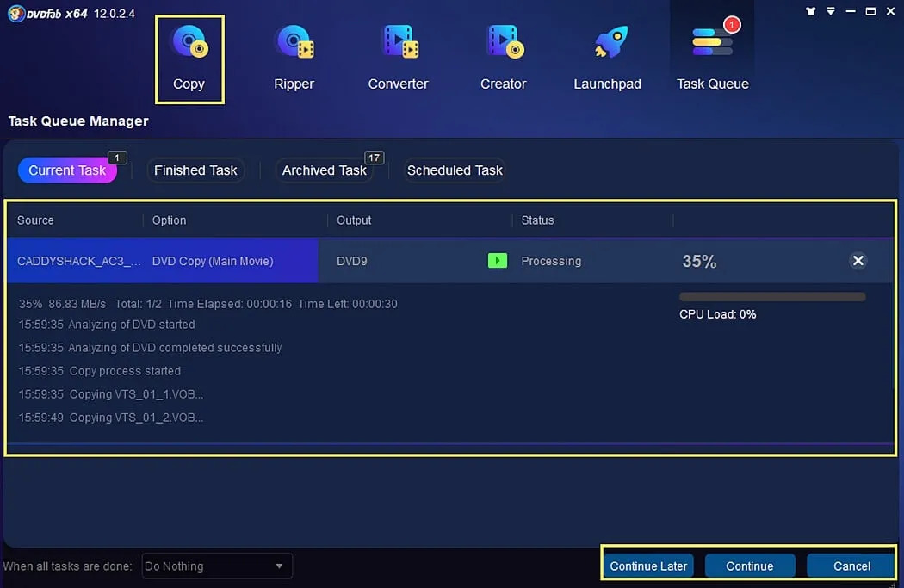904x588 pixels.
Task: Click the green play icon beside Processing
Action: 498,261
